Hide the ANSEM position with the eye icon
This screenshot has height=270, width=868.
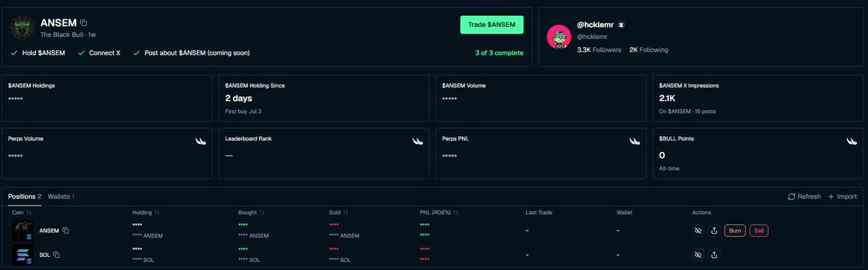[x=698, y=230]
